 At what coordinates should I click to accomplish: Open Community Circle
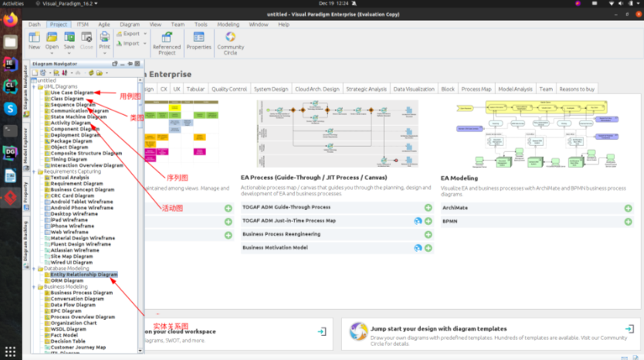click(230, 42)
